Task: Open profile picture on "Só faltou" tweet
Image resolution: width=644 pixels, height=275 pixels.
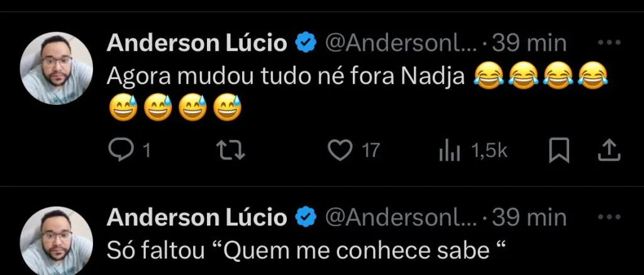Action: (57, 242)
